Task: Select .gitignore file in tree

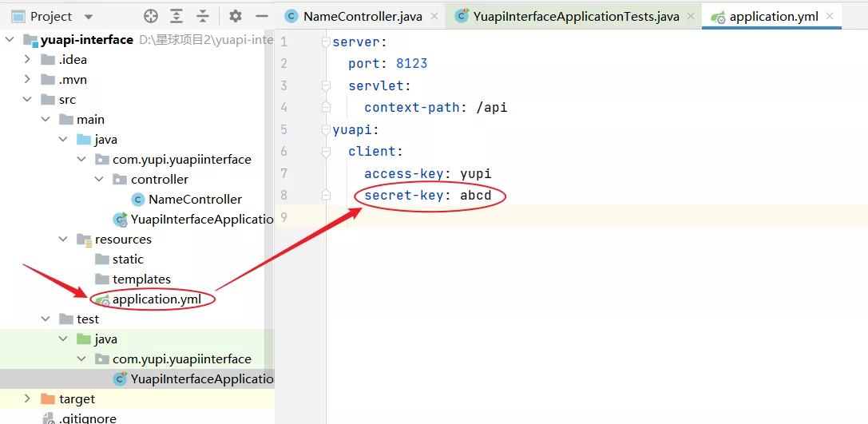Action: click(x=88, y=418)
